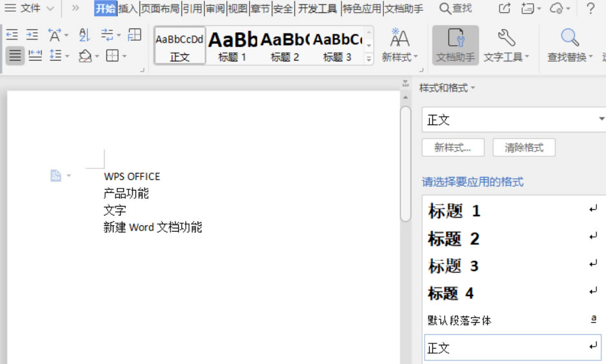Viewport: 606px width, 364px height.
Task: Click the document text line 文字
Action: point(115,210)
